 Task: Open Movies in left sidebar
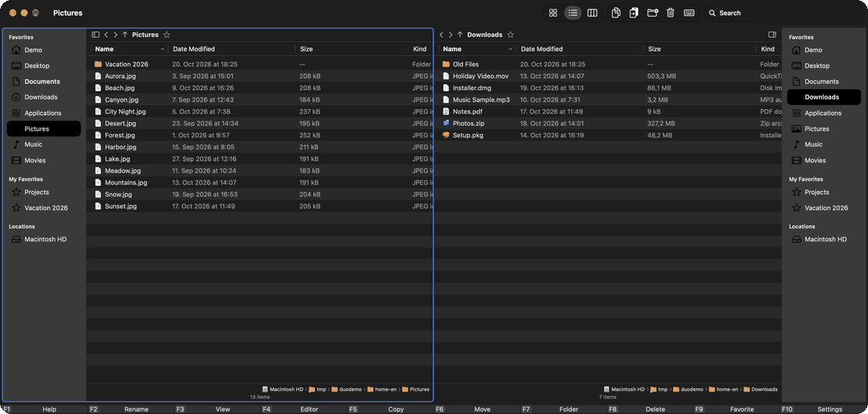43,161
